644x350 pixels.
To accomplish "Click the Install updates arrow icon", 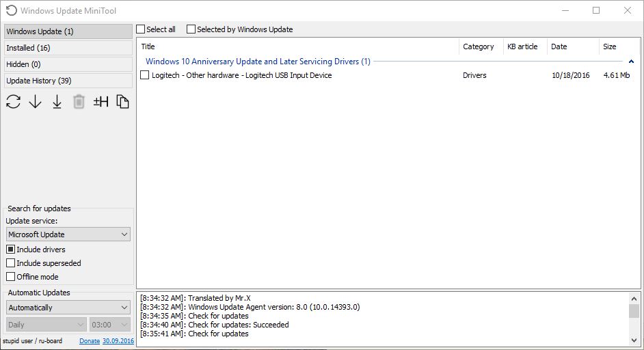I will (x=57, y=101).
